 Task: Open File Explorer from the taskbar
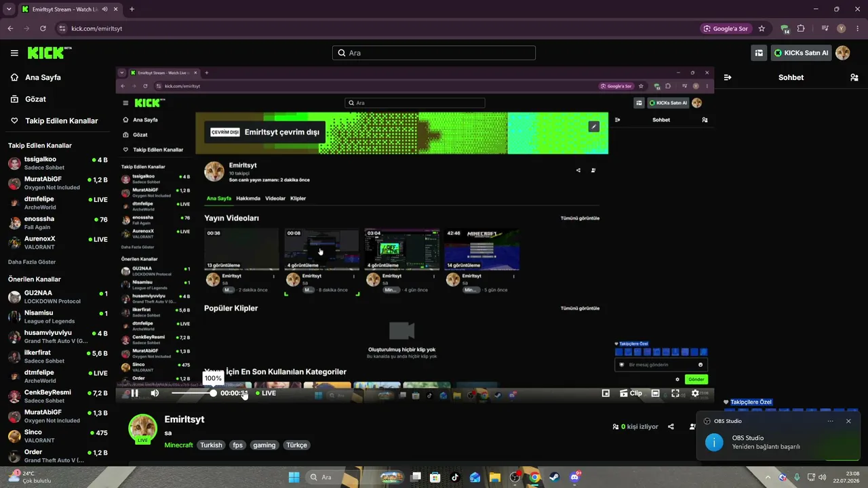(495, 477)
